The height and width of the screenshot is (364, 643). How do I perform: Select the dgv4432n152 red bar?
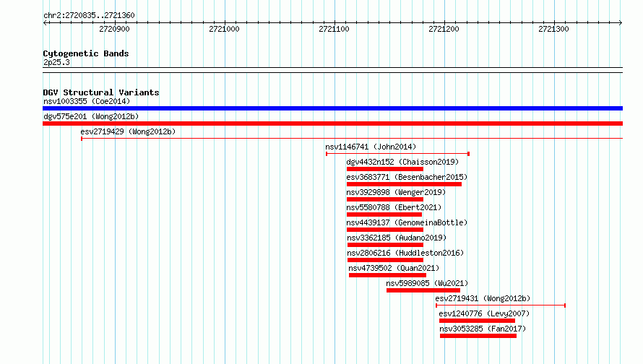[x=384, y=169]
